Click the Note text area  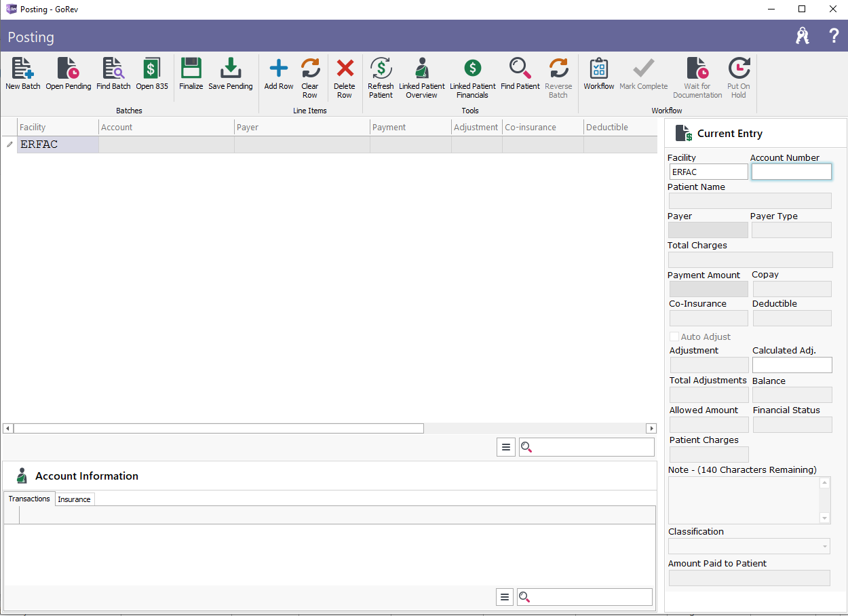(744, 500)
